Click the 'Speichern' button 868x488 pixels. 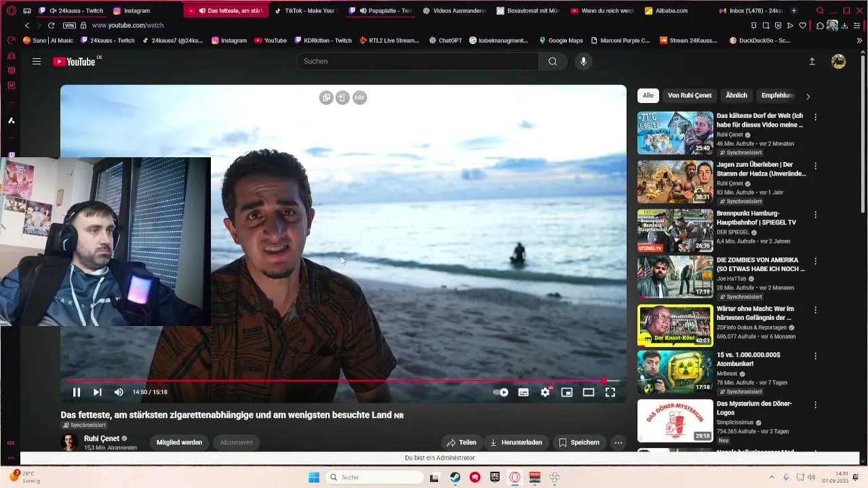[579, 443]
